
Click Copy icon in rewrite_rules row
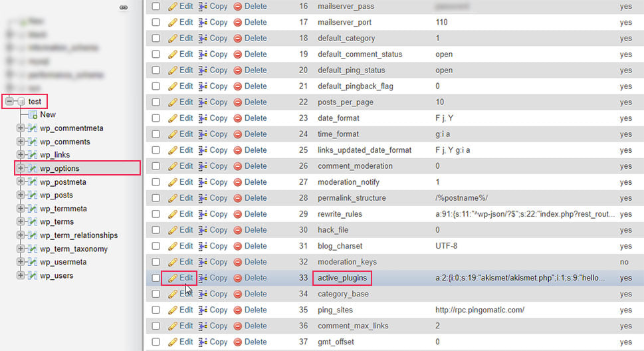203,214
